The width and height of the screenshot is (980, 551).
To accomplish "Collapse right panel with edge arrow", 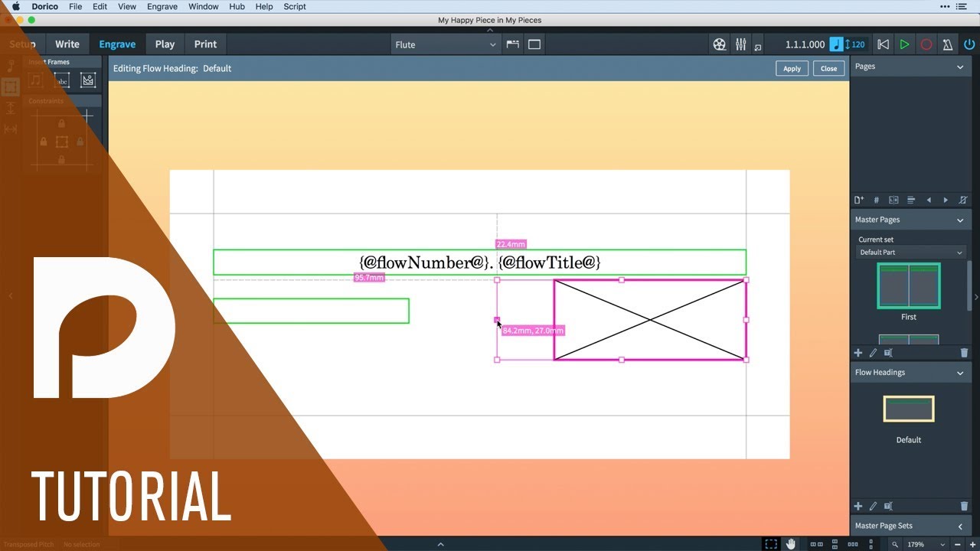I will (x=976, y=297).
